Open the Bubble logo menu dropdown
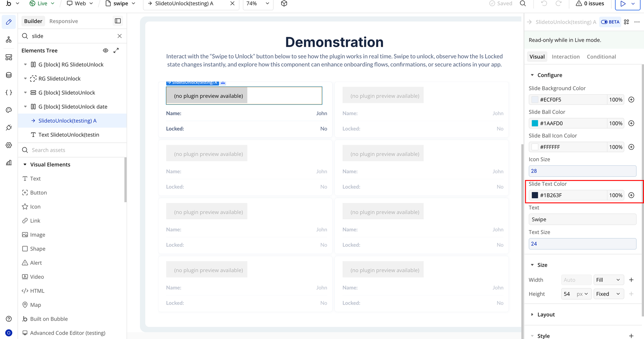Screen dimensions: 644x339 point(12,3)
